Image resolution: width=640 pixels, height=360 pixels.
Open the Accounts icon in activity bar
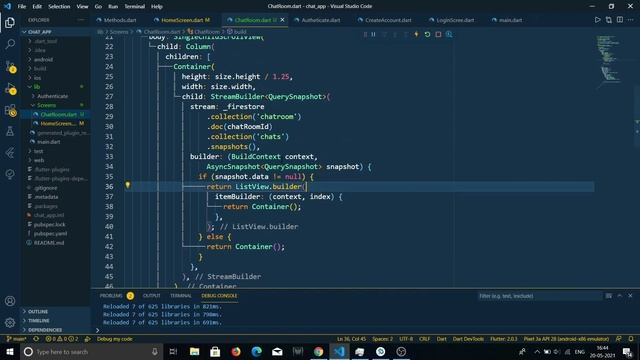tap(10, 301)
